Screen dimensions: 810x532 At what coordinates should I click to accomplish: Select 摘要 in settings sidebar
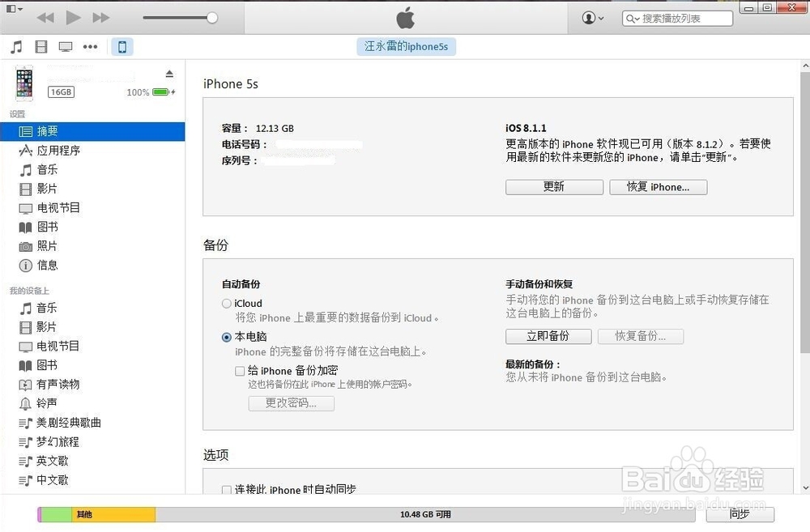point(92,131)
